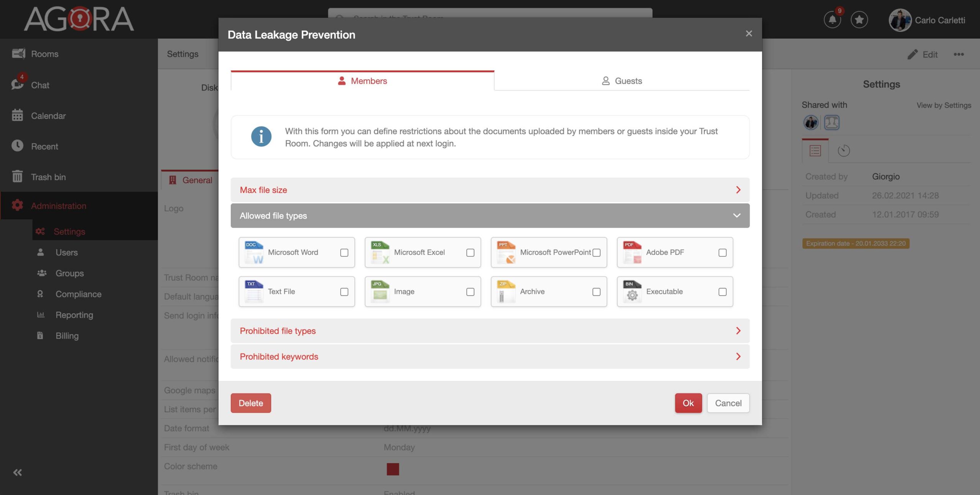Image resolution: width=980 pixels, height=495 pixels.
Task: Open notifications bell icon
Action: [833, 20]
